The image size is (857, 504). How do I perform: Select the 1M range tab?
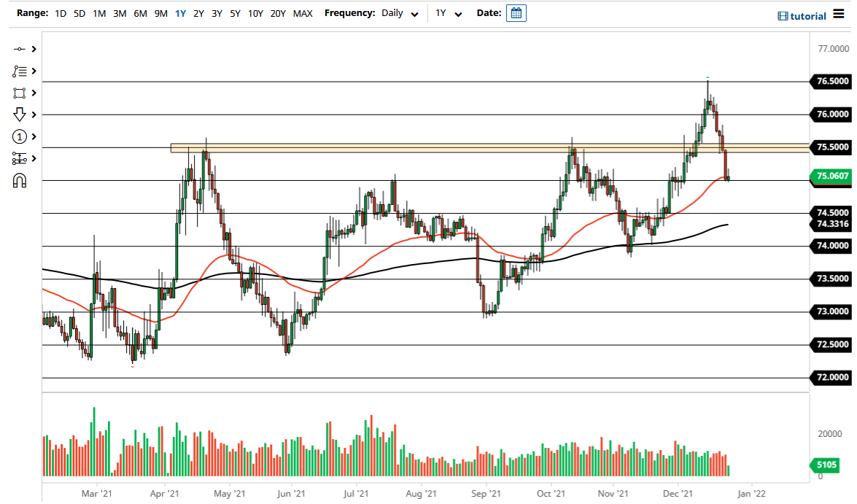point(99,13)
